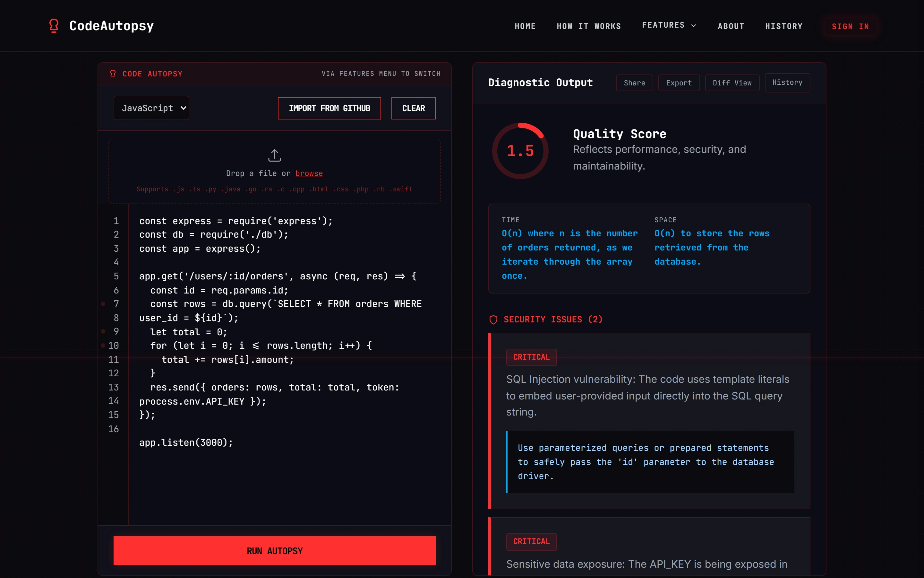Open History in the top navigation
Image resolution: width=924 pixels, height=578 pixels.
click(784, 26)
